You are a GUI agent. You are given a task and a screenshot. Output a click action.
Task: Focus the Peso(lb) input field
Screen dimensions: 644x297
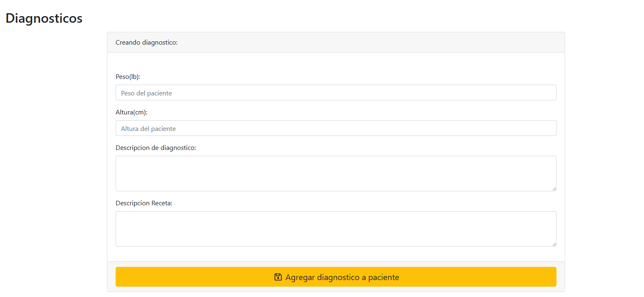coord(336,93)
